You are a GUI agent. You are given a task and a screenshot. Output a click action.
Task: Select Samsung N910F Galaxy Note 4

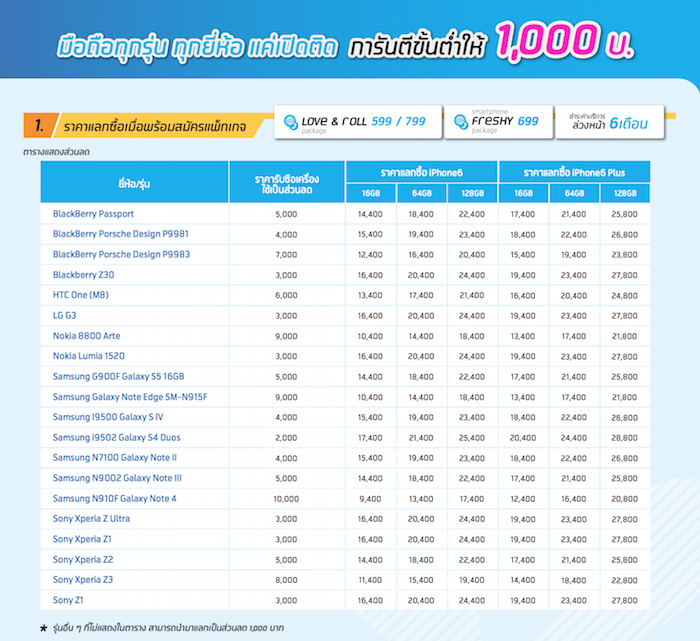(115, 499)
